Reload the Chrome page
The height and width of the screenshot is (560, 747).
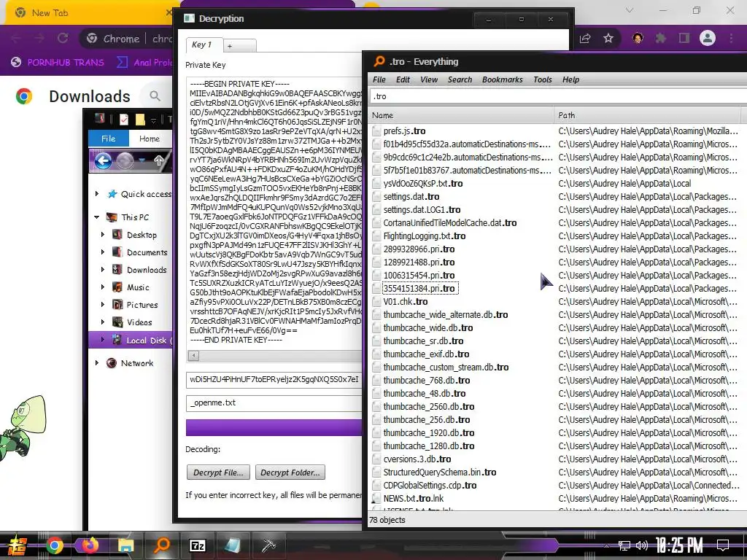[x=63, y=38]
